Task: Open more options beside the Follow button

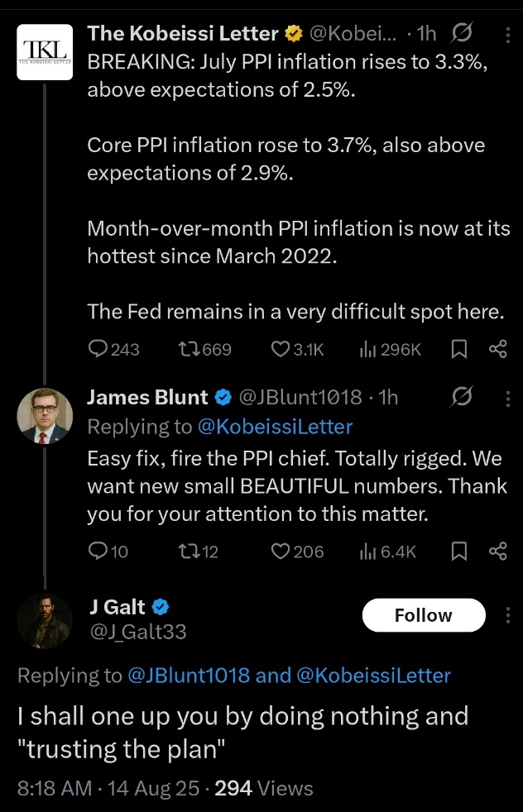Action: (508, 615)
